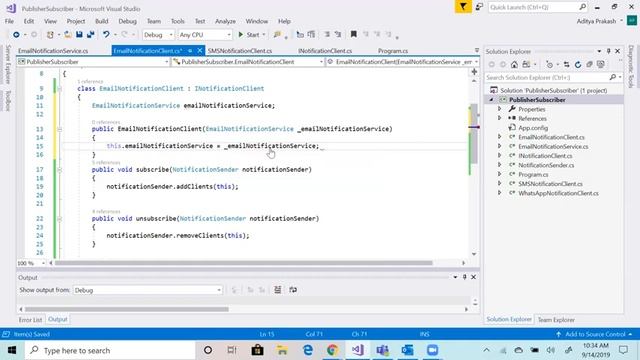Click the Save icon in toolbar

tap(79, 35)
